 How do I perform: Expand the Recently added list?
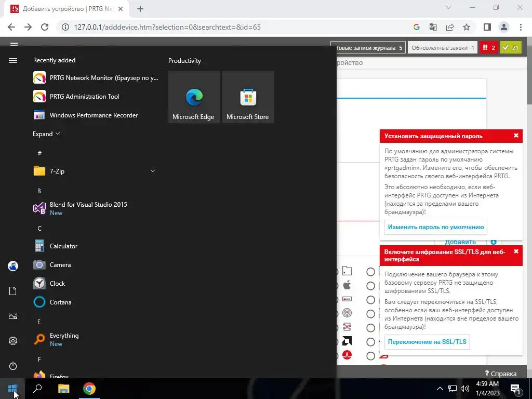tap(46, 134)
